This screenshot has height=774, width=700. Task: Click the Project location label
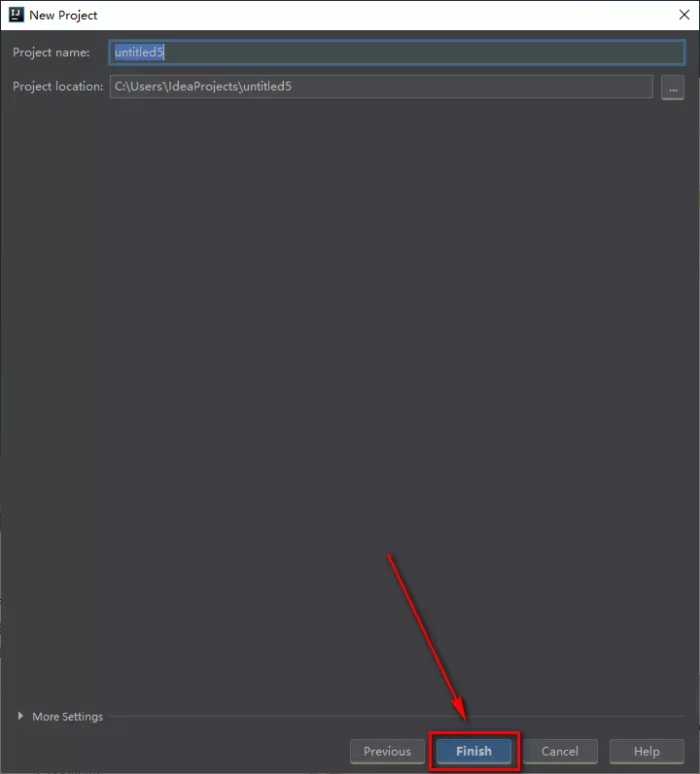(x=57, y=87)
